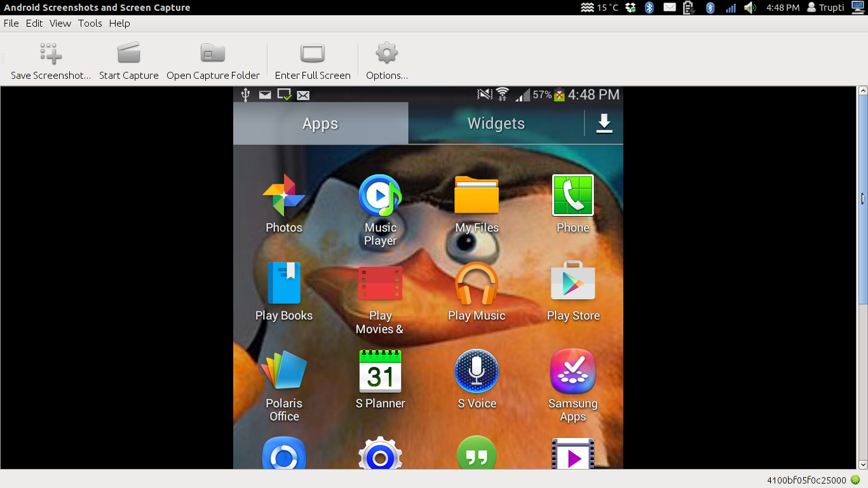Image resolution: width=868 pixels, height=488 pixels.
Task: Open Samsung Apps
Action: coord(572,372)
